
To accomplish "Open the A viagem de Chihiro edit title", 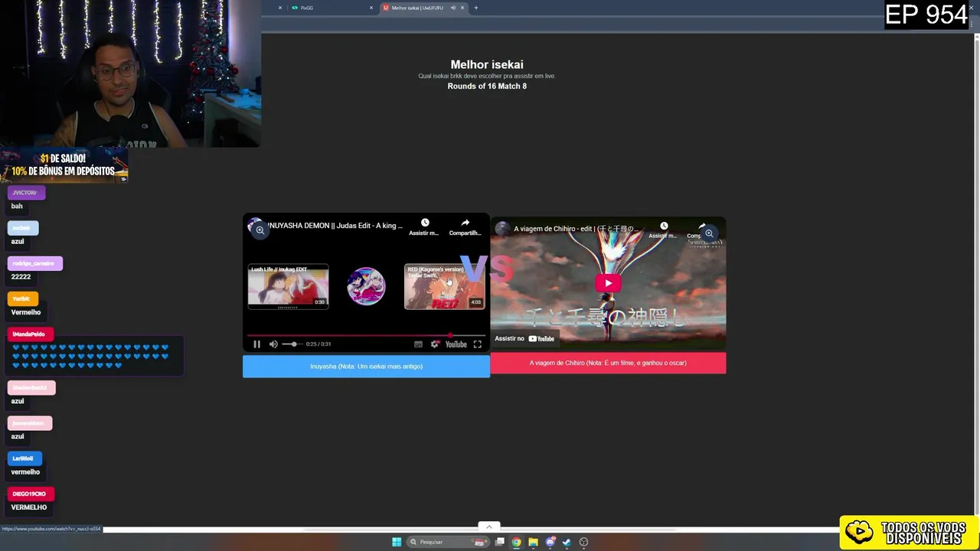I will click(x=576, y=229).
